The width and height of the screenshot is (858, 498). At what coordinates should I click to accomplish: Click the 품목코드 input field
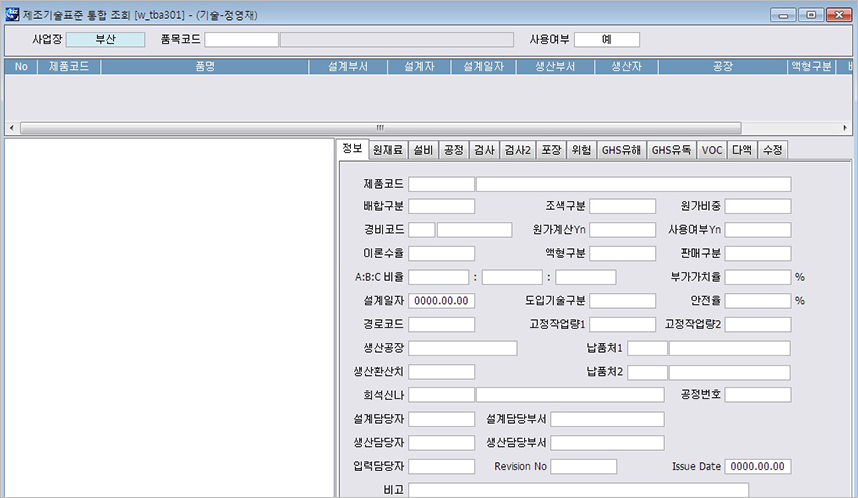241,39
